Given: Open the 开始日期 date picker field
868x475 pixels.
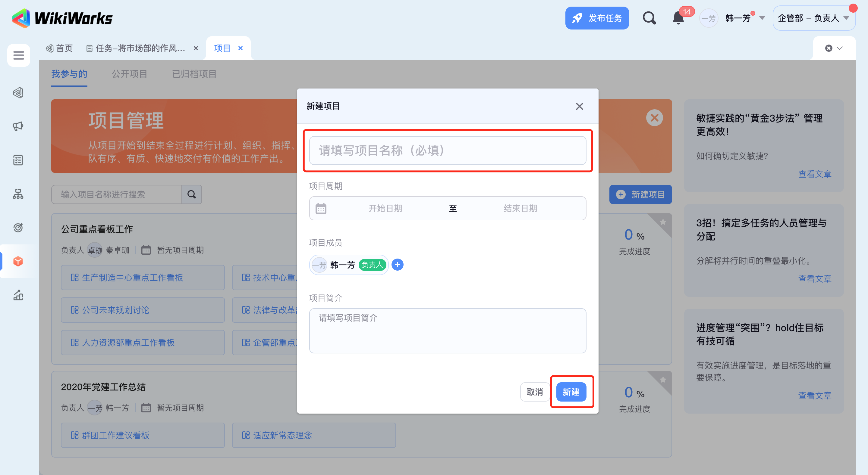Looking at the screenshot, I should (x=385, y=208).
